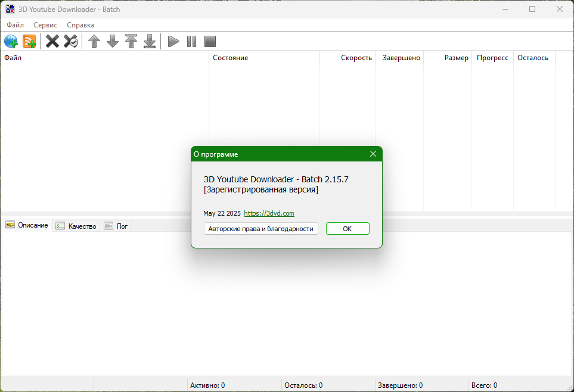Screen dimensions: 574x392
Task: Click the move down arrow icon
Action: tap(113, 41)
